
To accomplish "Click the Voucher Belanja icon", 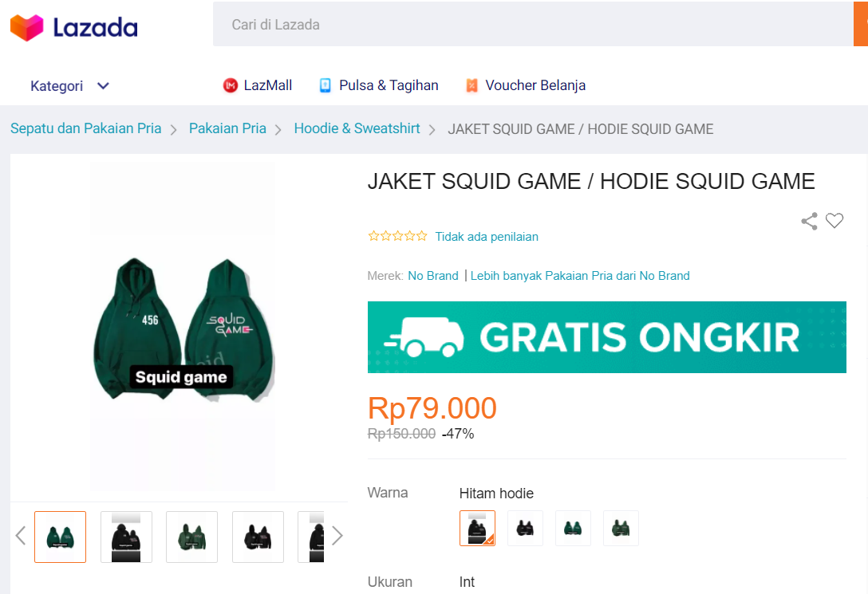I will (471, 85).
